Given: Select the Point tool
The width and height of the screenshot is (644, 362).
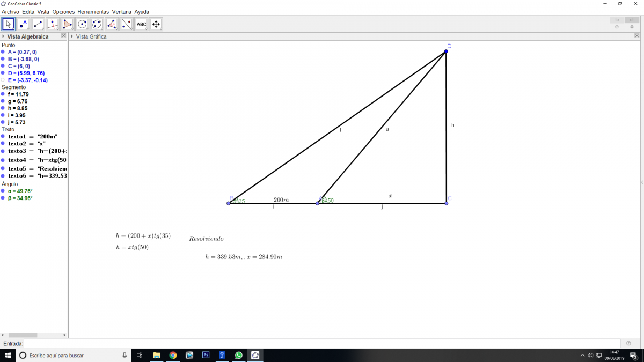Looking at the screenshot, I should (23, 24).
